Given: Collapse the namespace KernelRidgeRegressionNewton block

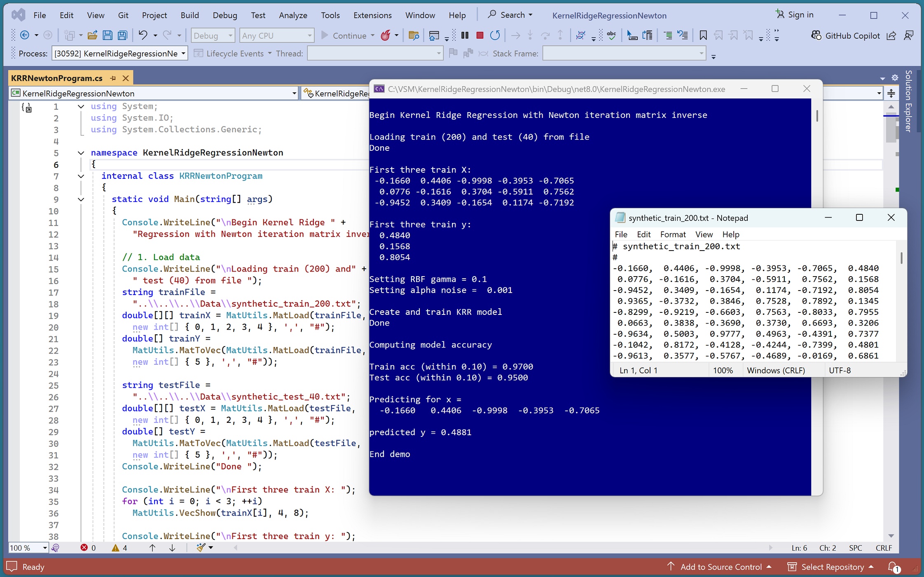Looking at the screenshot, I should pyautogui.click(x=81, y=153).
